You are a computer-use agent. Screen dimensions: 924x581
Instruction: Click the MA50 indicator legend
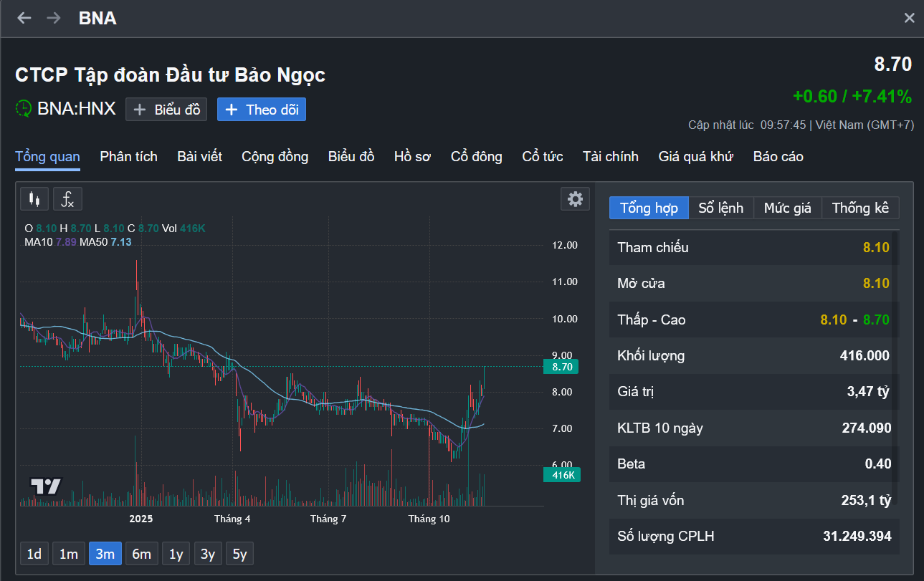[x=105, y=242]
